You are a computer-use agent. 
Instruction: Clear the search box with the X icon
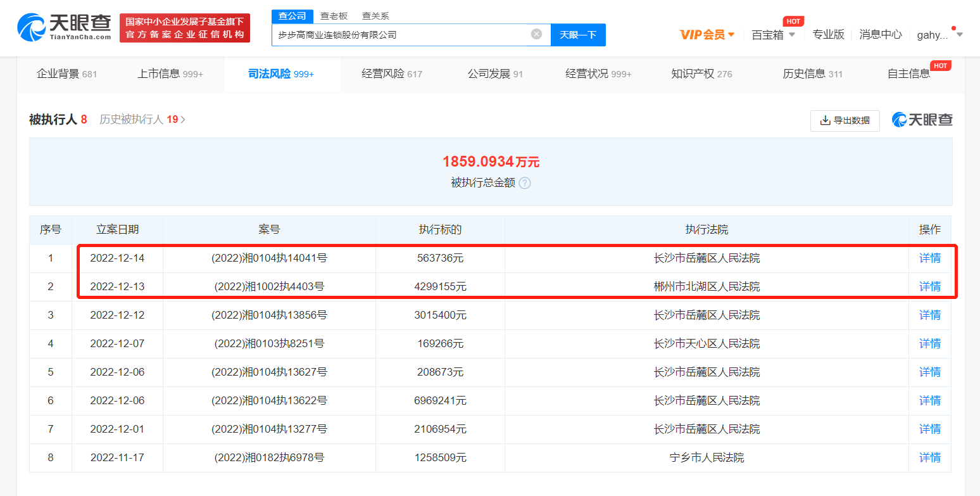(536, 34)
